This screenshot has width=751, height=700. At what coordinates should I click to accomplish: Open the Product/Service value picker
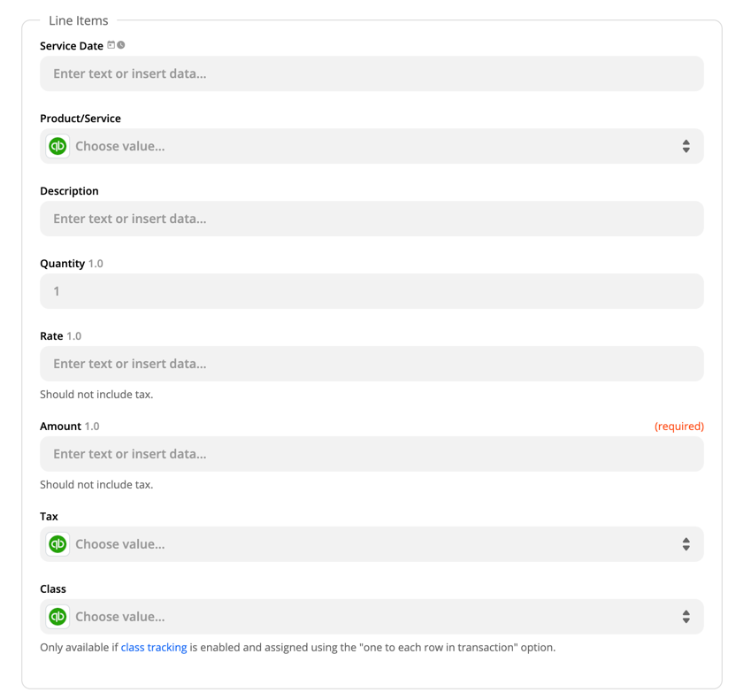pos(354,146)
